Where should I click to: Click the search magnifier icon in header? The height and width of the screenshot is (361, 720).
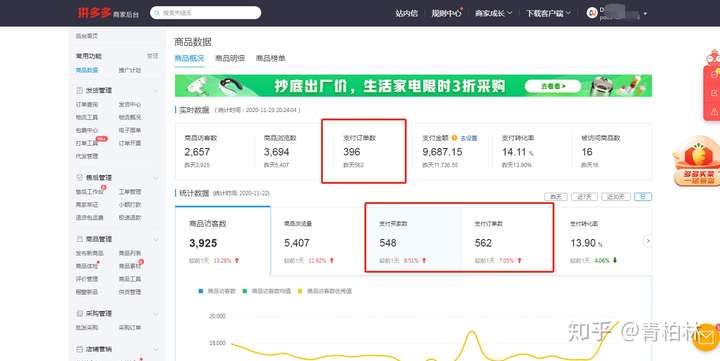pyautogui.click(x=158, y=13)
